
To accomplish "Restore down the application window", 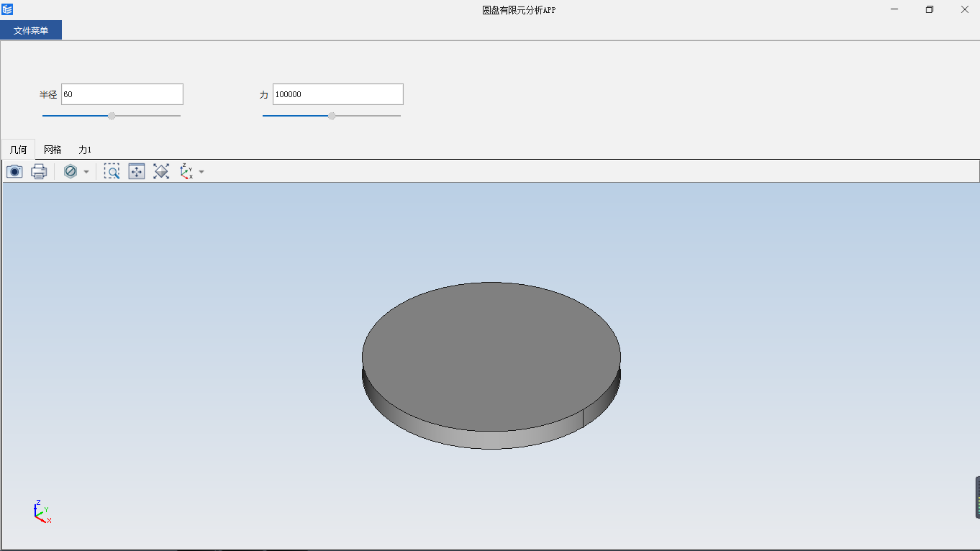I will pos(930,10).
